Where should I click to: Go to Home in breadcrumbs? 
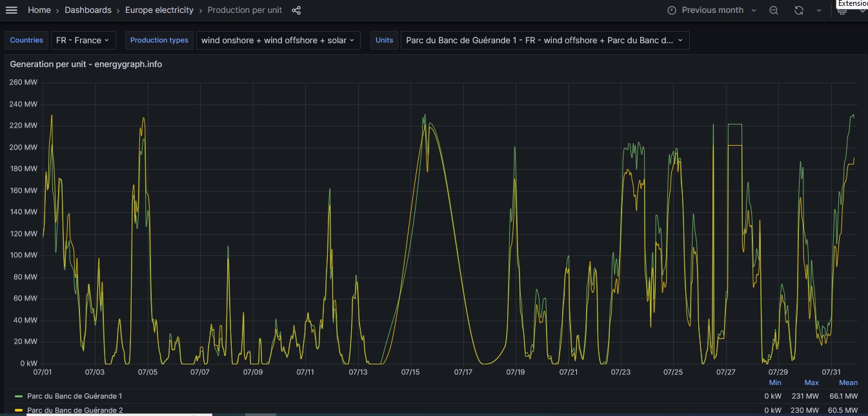pos(39,10)
